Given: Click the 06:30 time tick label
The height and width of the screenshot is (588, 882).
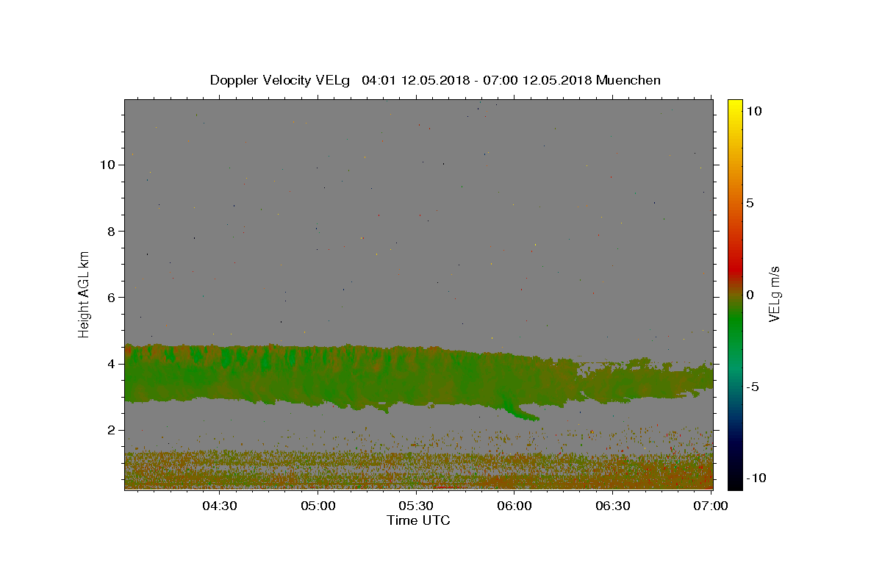Looking at the screenshot, I should click(613, 506).
